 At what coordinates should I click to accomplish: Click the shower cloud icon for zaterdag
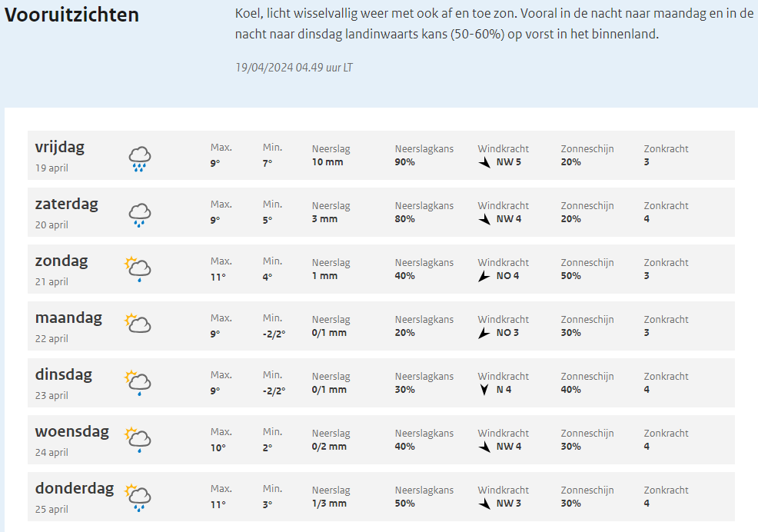pyautogui.click(x=140, y=216)
